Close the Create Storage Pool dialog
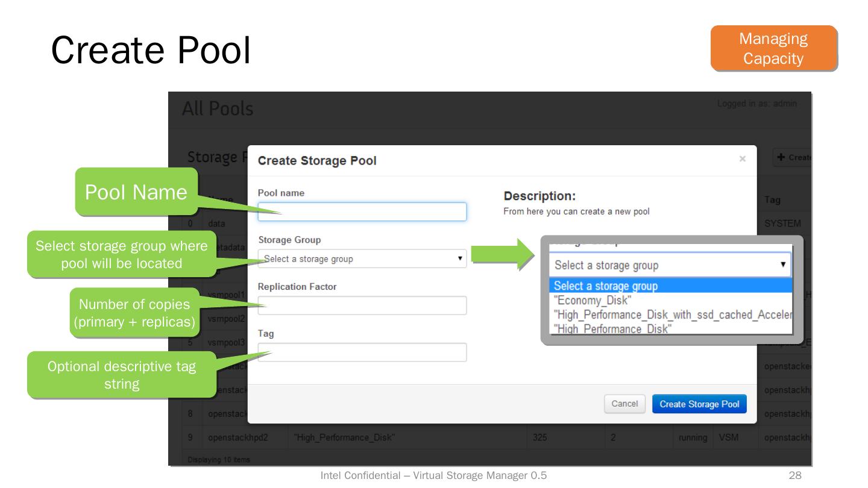Screen dimensions: 868x488 click(x=742, y=158)
